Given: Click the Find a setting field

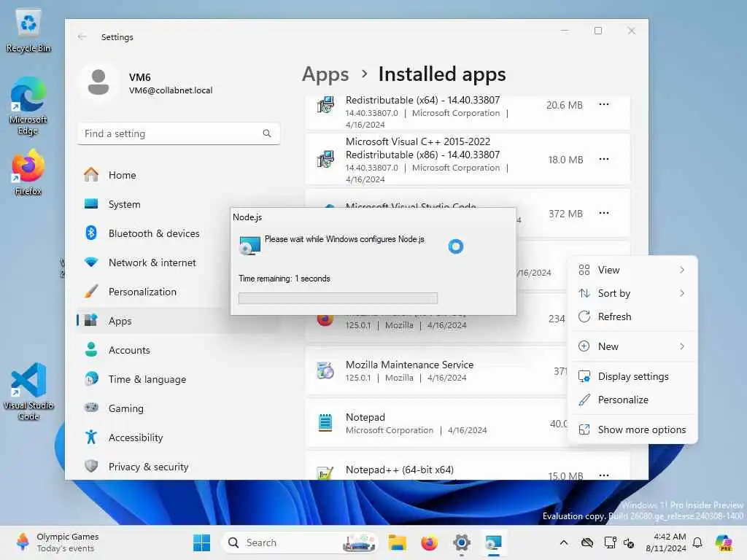Looking at the screenshot, I should [x=179, y=134].
